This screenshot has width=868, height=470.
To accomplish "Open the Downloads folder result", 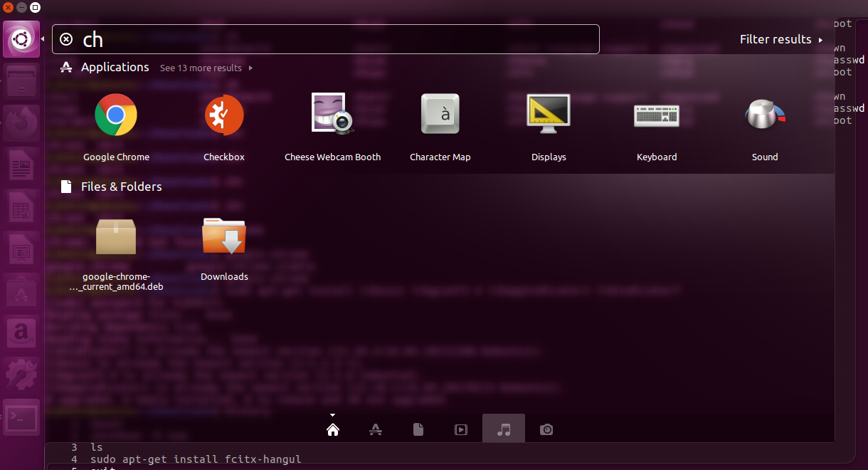I will click(x=224, y=248).
